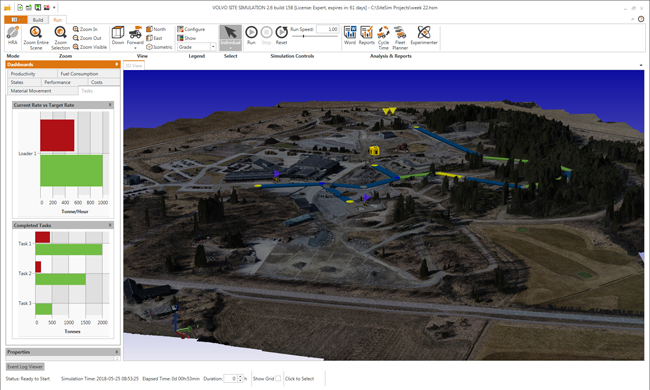Enable the Show Grid checkbox
The image size is (650, 390).
[x=278, y=378]
